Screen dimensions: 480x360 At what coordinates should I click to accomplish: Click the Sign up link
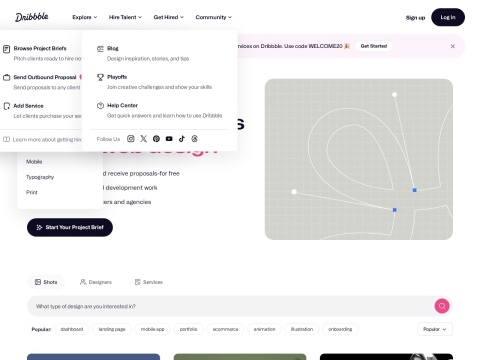415,17
